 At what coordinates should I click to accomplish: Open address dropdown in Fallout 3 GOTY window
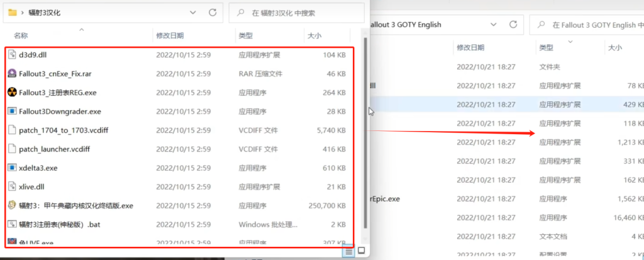pos(494,25)
